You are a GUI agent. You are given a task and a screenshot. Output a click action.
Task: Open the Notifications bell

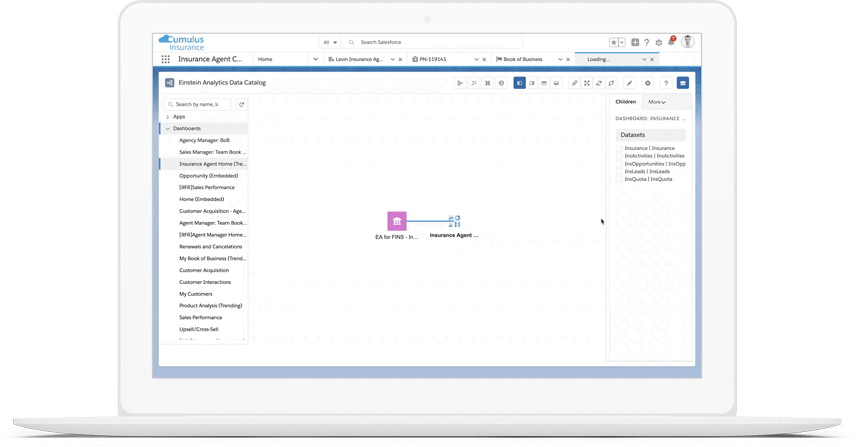(x=671, y=42)
